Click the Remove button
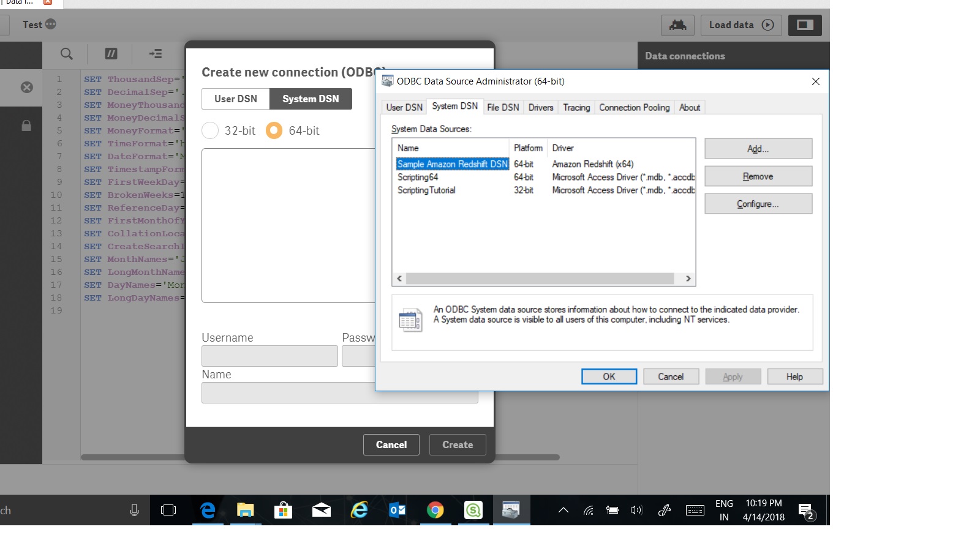Screen dimensions: 980x551 point(758,176)
